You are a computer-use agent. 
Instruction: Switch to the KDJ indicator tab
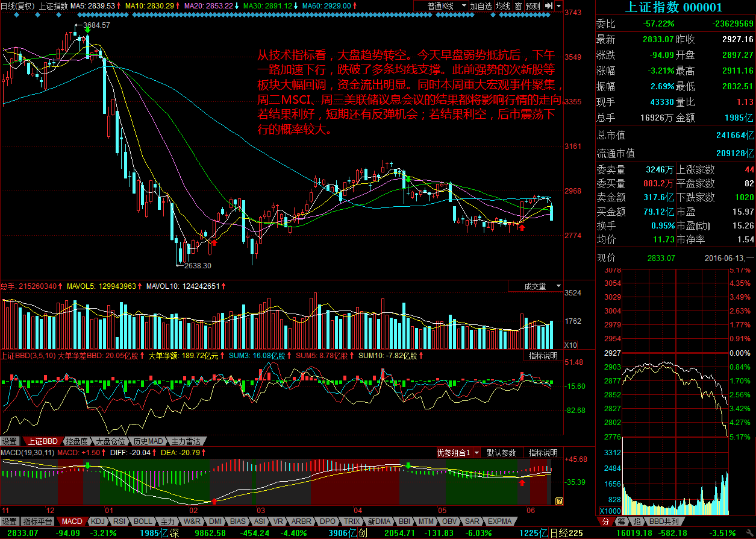[x=98, y=521]
